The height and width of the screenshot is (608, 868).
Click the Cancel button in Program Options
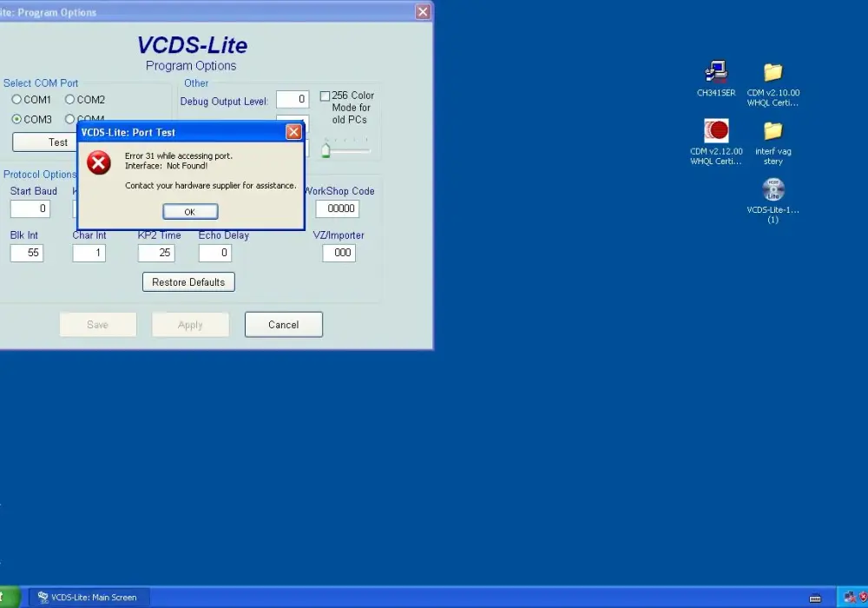pos(284,325)
